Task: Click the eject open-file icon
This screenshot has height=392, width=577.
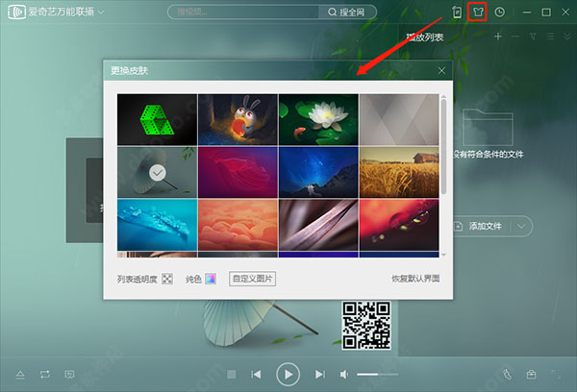Action: coord(20,375)
